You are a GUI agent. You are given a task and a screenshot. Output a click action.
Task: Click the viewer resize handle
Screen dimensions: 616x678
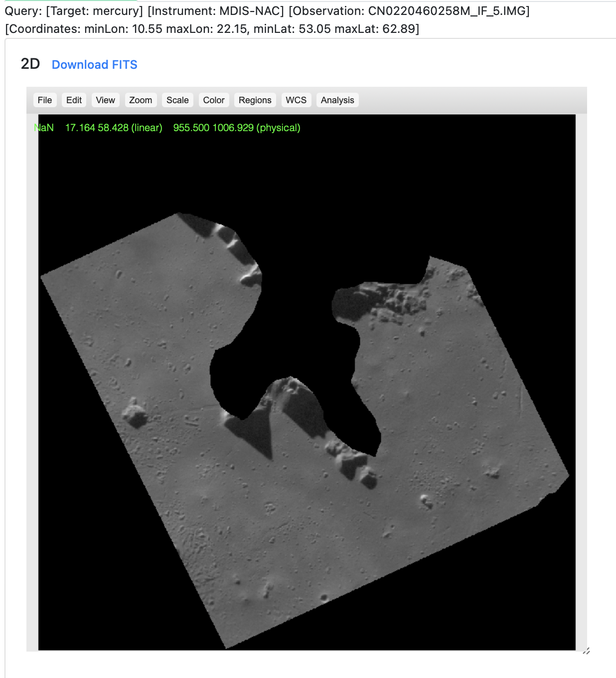(x=586, y=651)
